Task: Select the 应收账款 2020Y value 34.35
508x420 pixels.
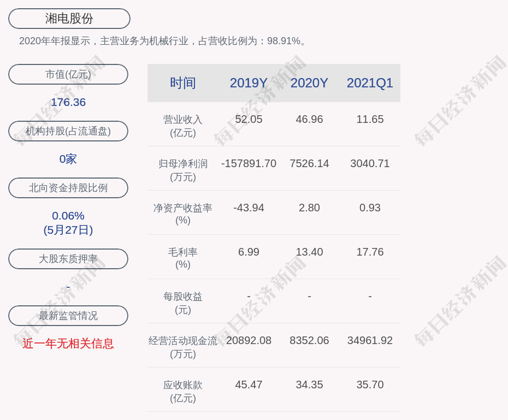Action: (x=309, y=384)
